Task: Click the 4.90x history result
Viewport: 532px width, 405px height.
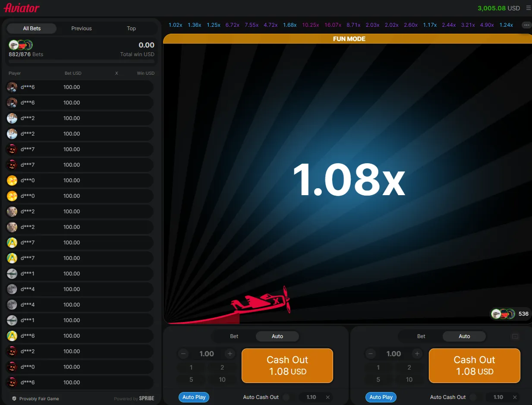Action: click(x=487, y=25)
